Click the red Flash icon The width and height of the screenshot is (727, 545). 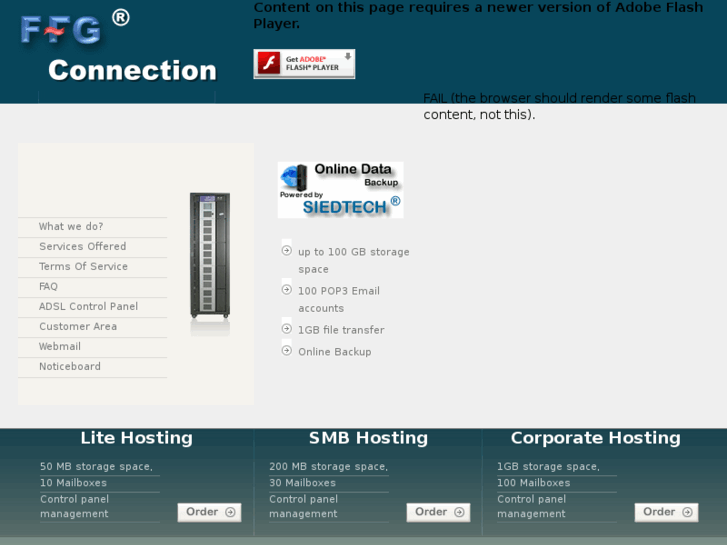tap(269, 63)
